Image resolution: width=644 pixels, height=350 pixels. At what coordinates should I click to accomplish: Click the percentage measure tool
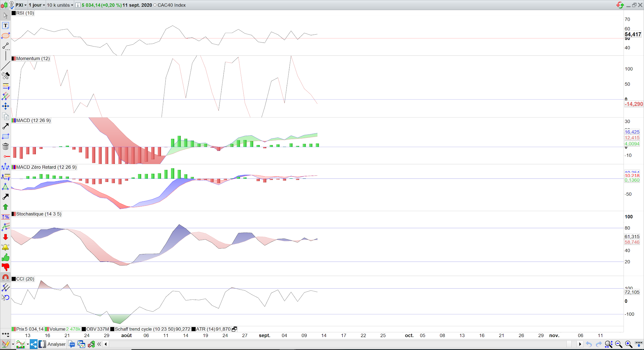(x=5, y=217)
